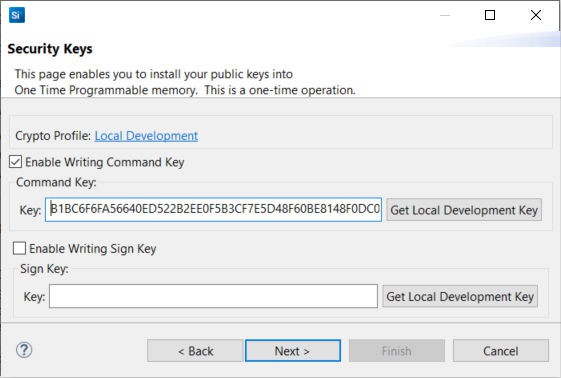Click the Enable Writing Sign Key label text
This screenshot has width=561, height=378.
(x=93, y=249)
